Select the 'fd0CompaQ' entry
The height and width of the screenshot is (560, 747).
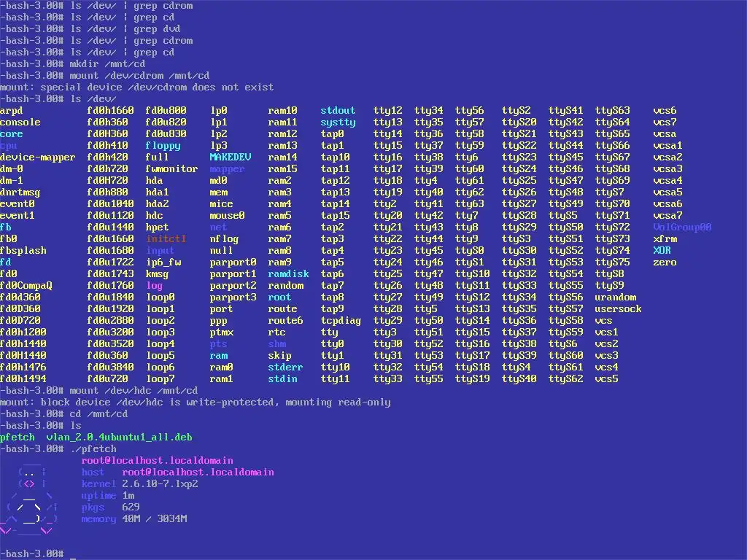[26, 286]
